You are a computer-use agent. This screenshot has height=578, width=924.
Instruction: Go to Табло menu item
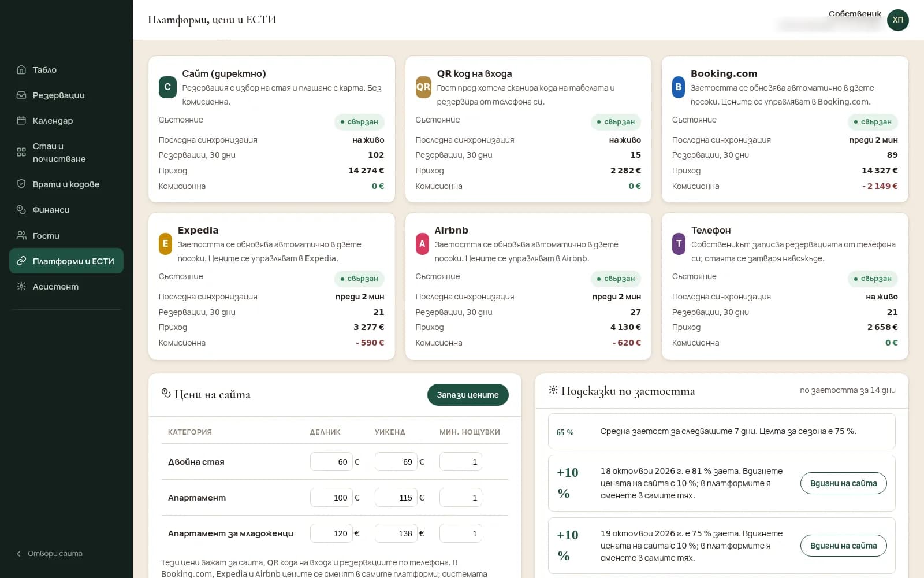[x=66, y=70]
